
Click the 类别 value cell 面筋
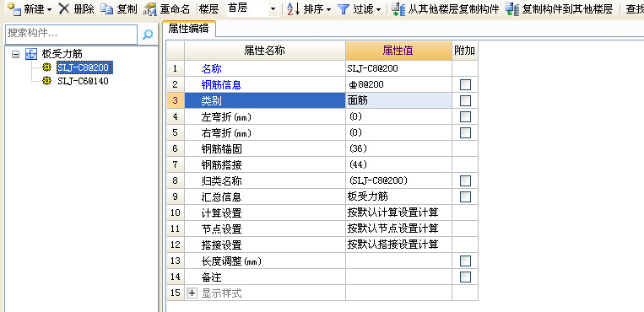pos(398,100)
